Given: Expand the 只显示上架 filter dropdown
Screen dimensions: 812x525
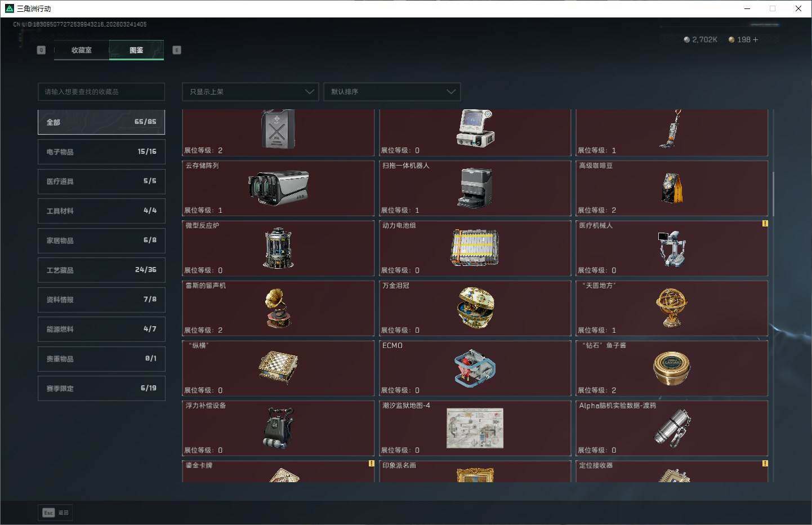Looking at the screenshot, I should [251, 92].
